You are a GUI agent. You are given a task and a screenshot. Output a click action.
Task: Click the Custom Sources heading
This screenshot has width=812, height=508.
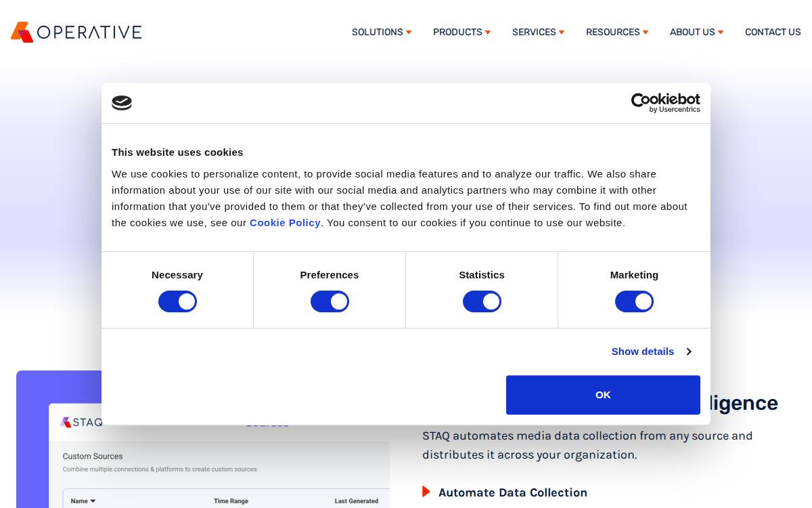93,457
